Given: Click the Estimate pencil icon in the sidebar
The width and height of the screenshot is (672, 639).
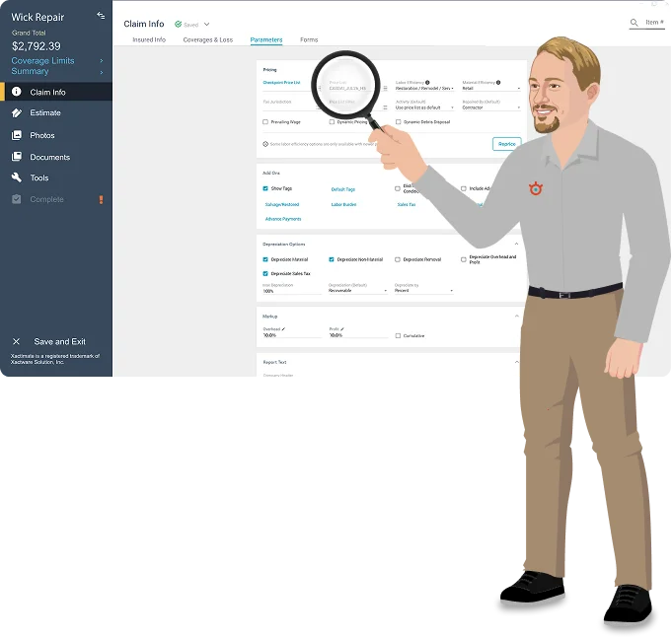Looking at the screenshot, I should click(17, 112).
